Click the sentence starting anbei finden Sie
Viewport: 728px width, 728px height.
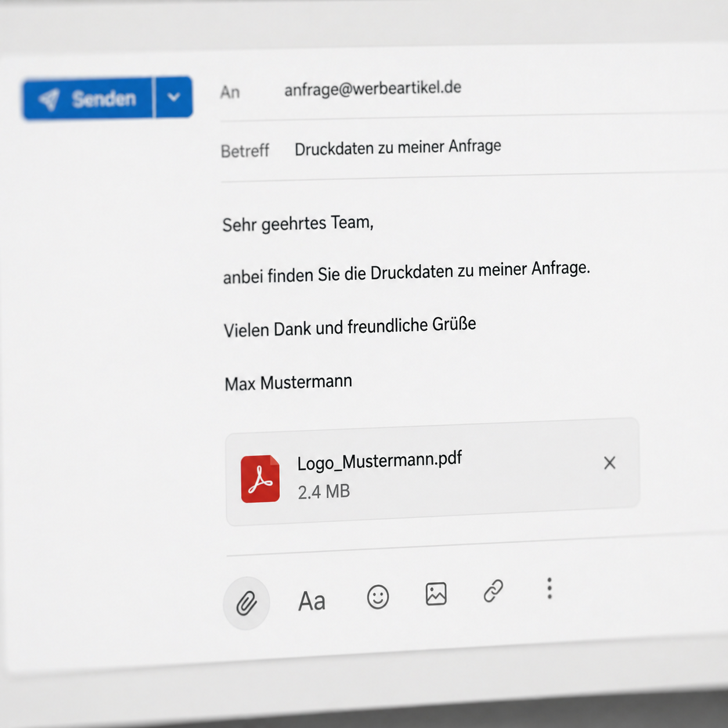(x=406, y=272)
